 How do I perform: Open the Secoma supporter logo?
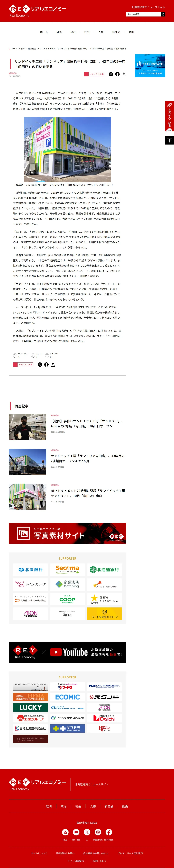point(67,570)
